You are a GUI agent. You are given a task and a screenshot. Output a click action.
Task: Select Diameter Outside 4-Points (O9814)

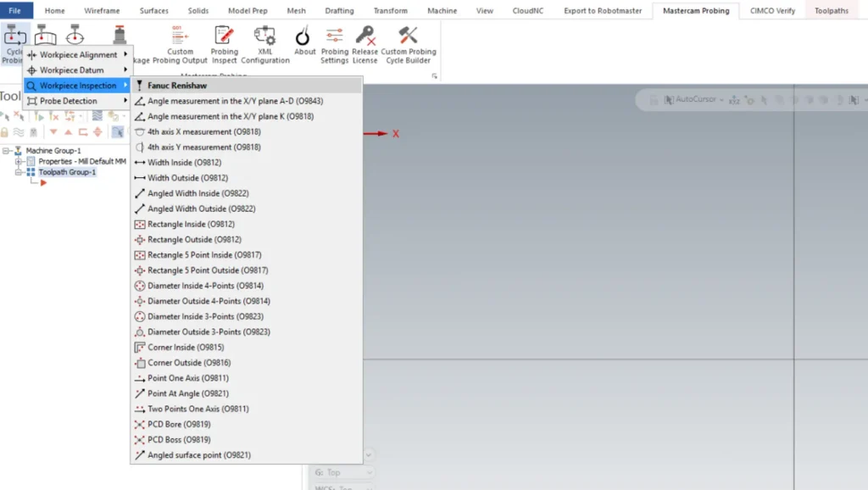(247, 301)
